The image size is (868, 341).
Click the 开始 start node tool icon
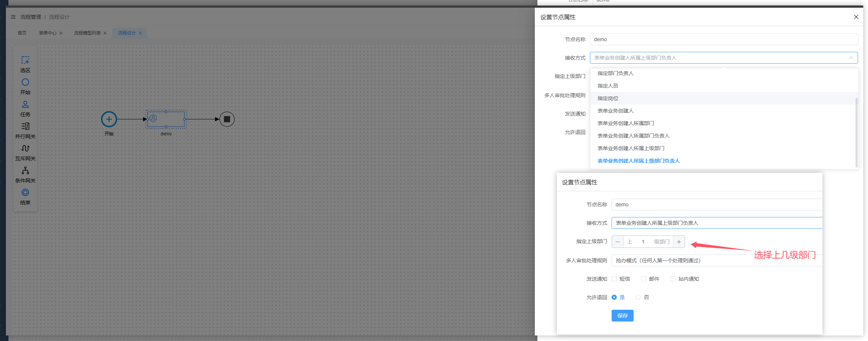tap(25, 82)
